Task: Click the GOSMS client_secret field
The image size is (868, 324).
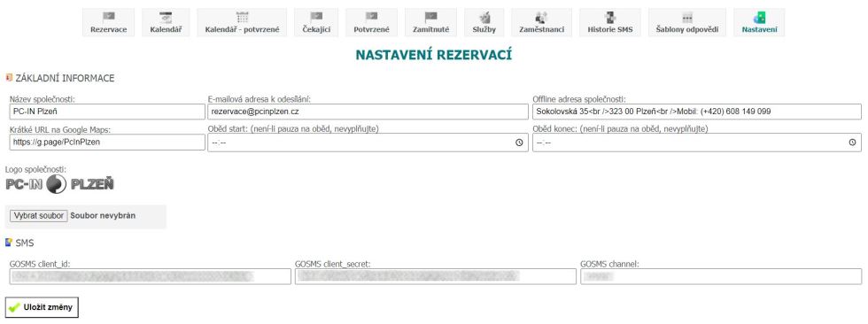Action: tap(436, 276)
